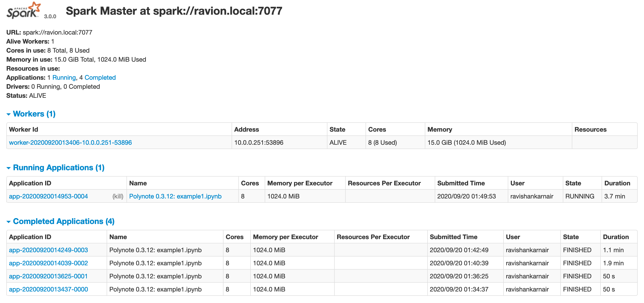Click the Completed Applications (4) heading
The image size is (644, 303).
(x=64, y=221)
